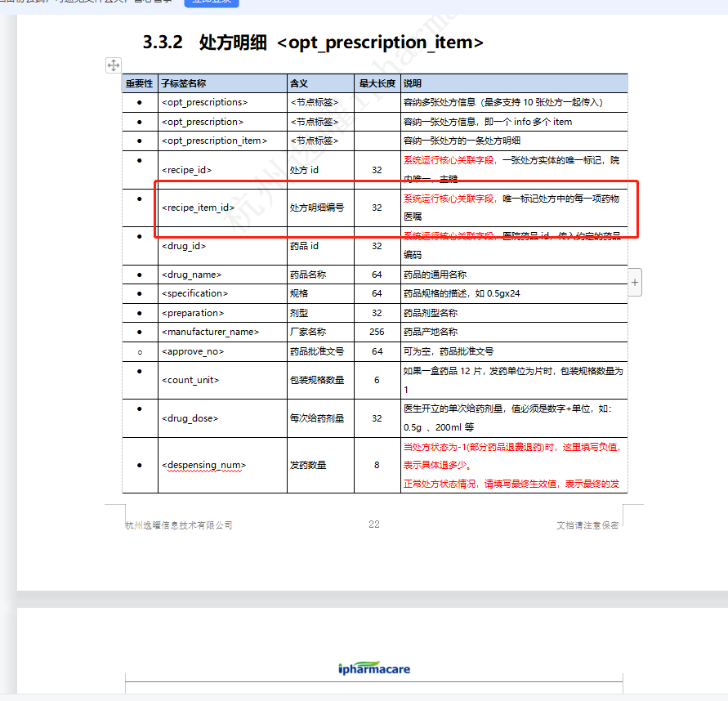Click the plus button beside the table
Screen dimensions: 728x701
[x=635, y=282]
